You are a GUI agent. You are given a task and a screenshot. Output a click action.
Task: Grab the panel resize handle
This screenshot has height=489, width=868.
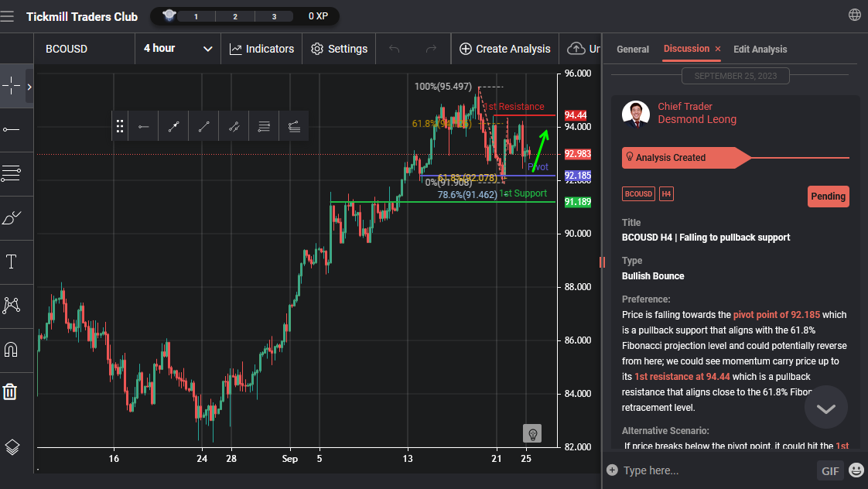[x=602, y=262]
